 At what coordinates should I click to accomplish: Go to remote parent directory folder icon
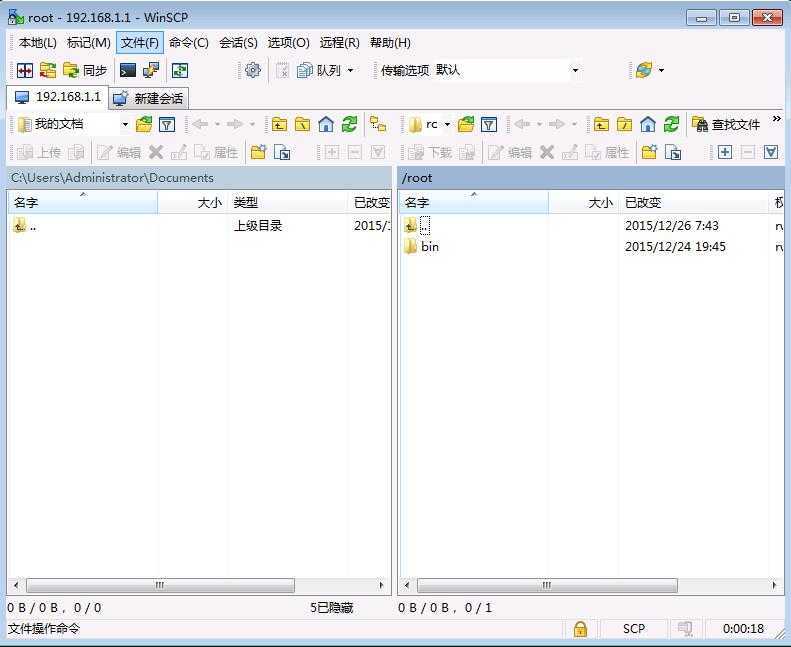click(x=601, y=124)
